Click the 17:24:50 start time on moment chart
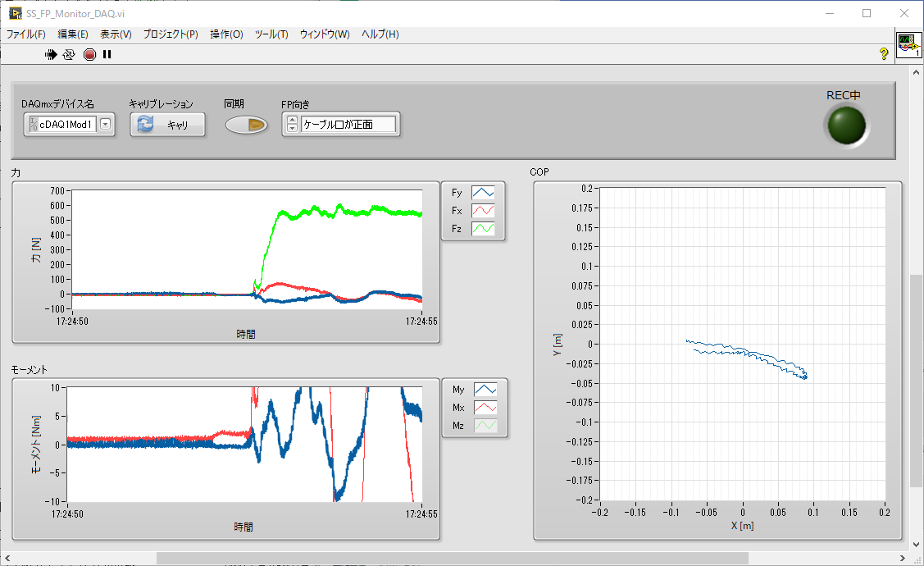Viewport: 924px width, 566px height. (68, 514)
